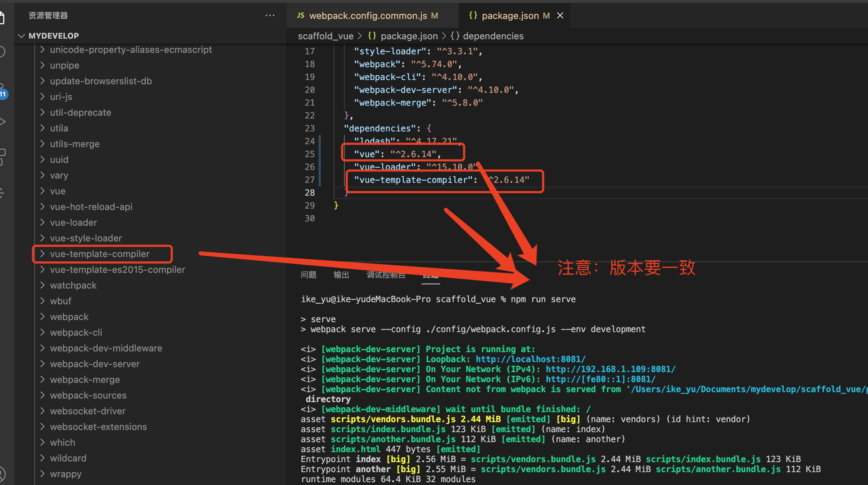Open the Search activity bar icon
Viewport: 868px width, 485px height.
pos(2,52)
